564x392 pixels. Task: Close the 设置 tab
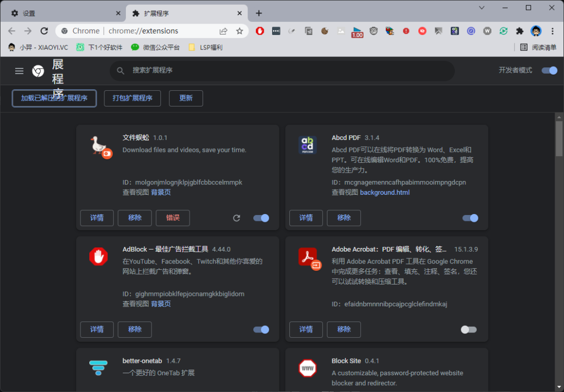coord(118,13)
